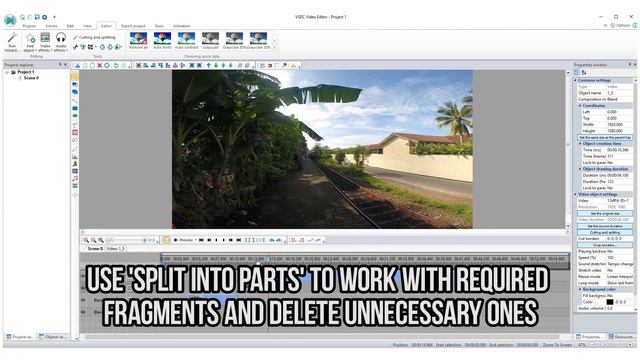This screenshot has width=640, height=360.
Task: Edit the Left coordinate value
Action: point(619,112)
